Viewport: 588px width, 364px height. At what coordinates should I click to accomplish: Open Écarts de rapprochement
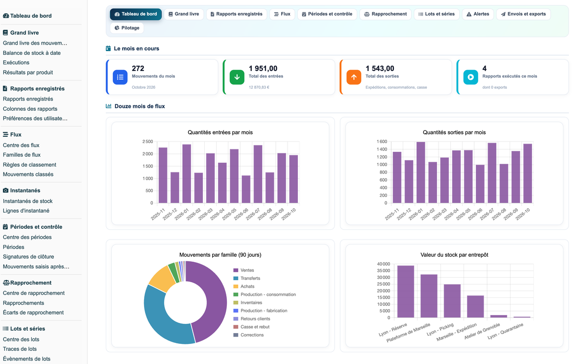pos(33,313)
